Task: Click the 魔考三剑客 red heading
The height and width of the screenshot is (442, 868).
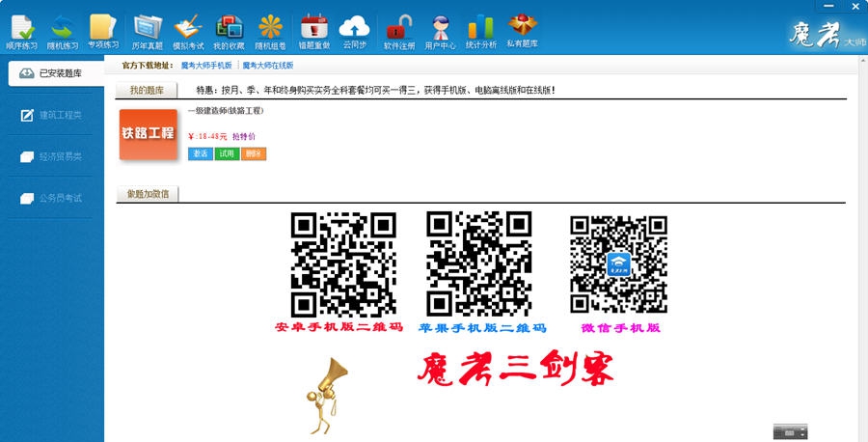Action: click(x=515, y=369)
